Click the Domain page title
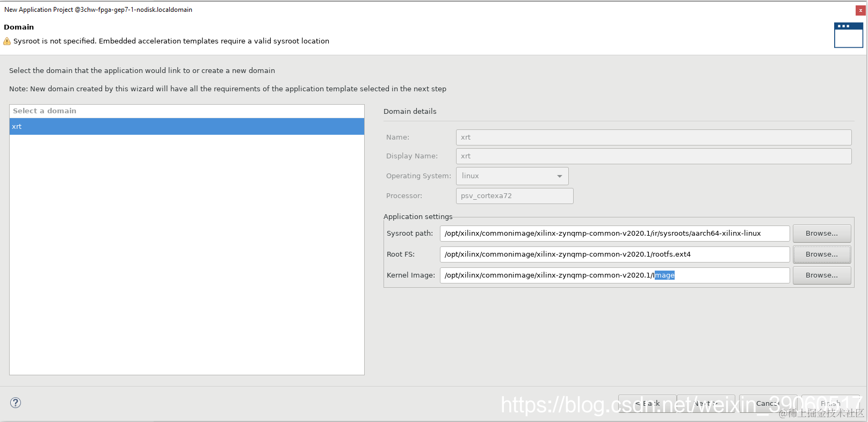 click(x=19, y=27)
